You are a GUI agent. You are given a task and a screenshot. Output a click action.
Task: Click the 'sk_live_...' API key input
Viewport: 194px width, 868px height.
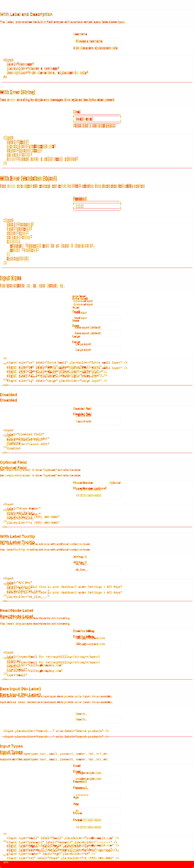coord(97,569)
